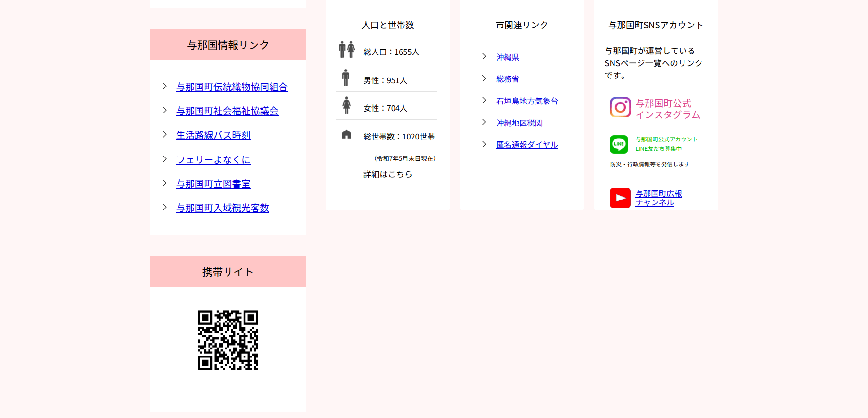Open the 匿名通報ダイヤル link
Image resolution: width=868 pixels, height=418 pixels.
526,145
